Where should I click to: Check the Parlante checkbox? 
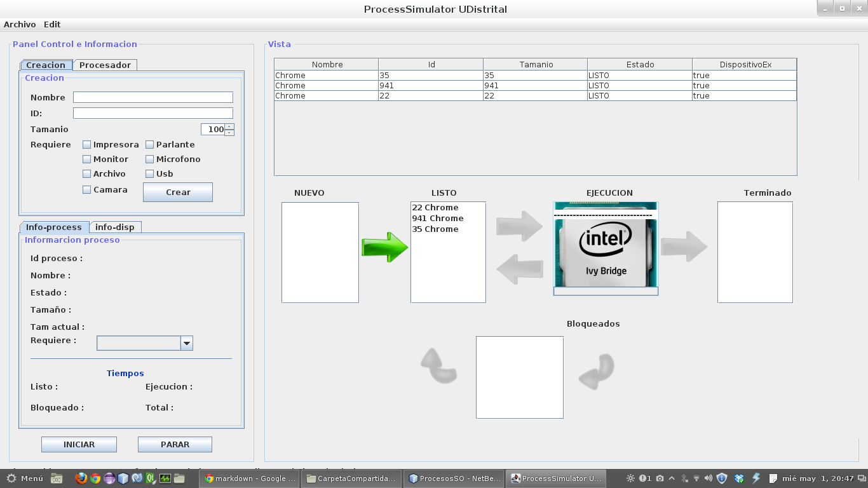click(x=150, y=145)
